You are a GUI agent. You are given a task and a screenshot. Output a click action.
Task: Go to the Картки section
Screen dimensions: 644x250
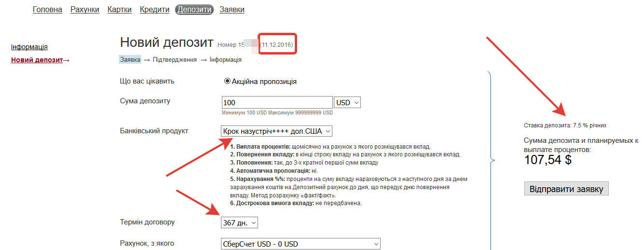click(x=120, y=10)
